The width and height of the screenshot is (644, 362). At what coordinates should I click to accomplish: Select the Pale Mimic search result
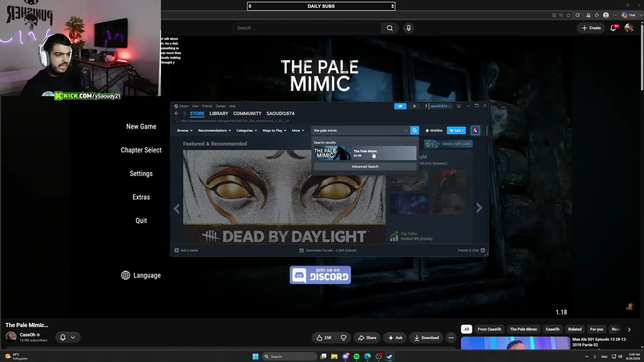tap(365, 153)
